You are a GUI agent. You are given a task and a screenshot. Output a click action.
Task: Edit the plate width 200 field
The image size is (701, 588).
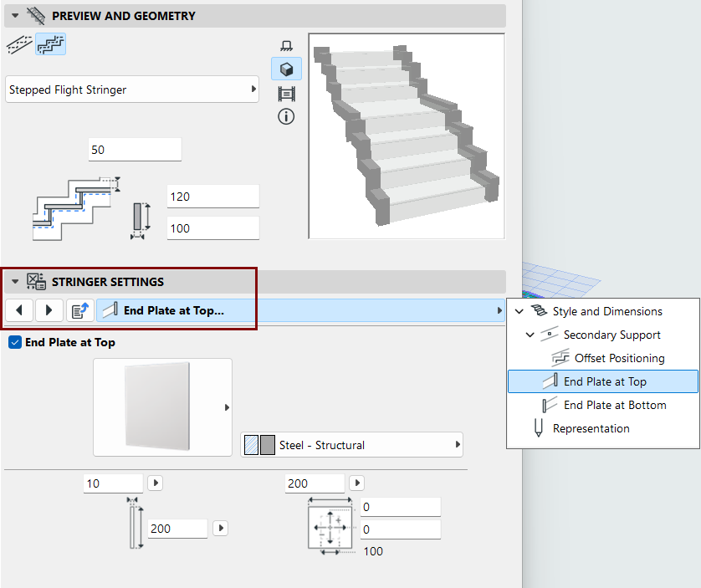tap(315, 483)
